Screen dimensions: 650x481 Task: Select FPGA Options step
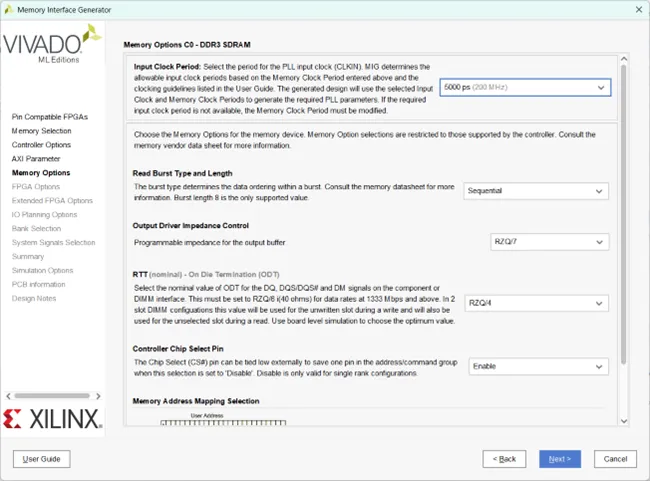(x=36, y=187)
